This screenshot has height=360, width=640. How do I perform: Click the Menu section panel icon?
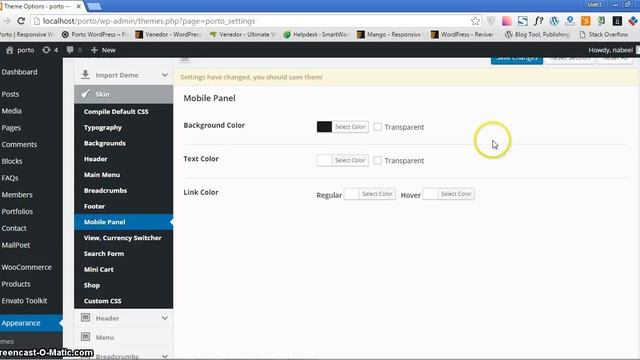pos(85,337)
